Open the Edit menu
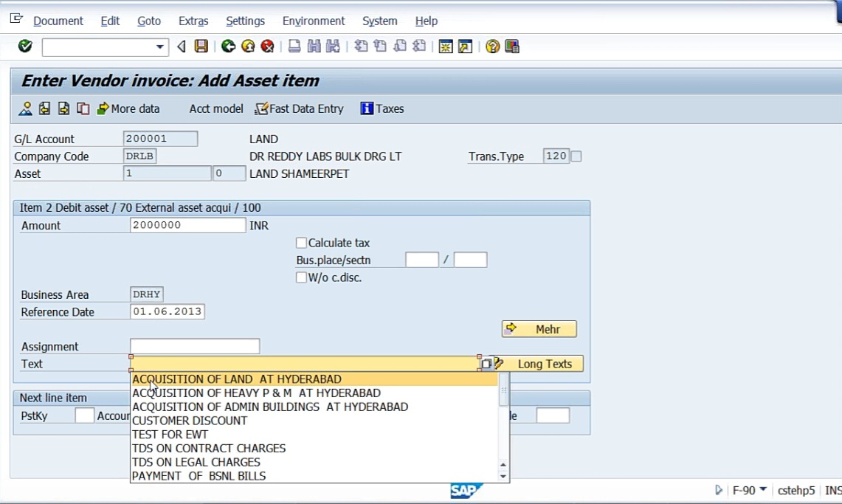 coord(110,21)
